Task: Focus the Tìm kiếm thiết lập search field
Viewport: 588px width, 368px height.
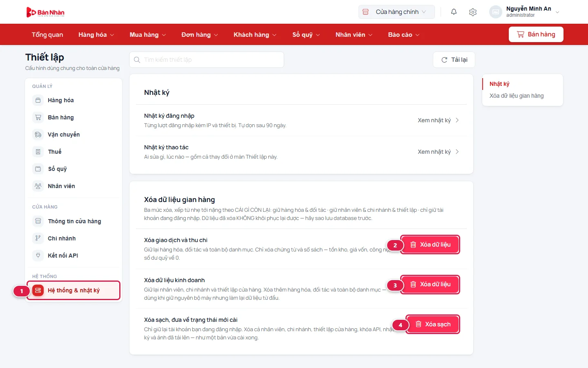Action: coord(207,60)
